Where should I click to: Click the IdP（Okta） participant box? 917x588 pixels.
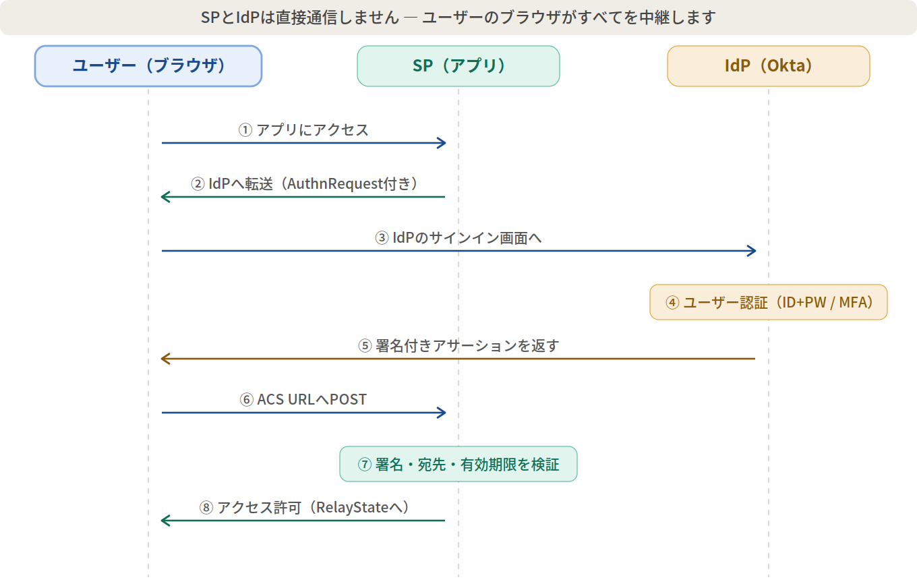(x=769, y=66)
